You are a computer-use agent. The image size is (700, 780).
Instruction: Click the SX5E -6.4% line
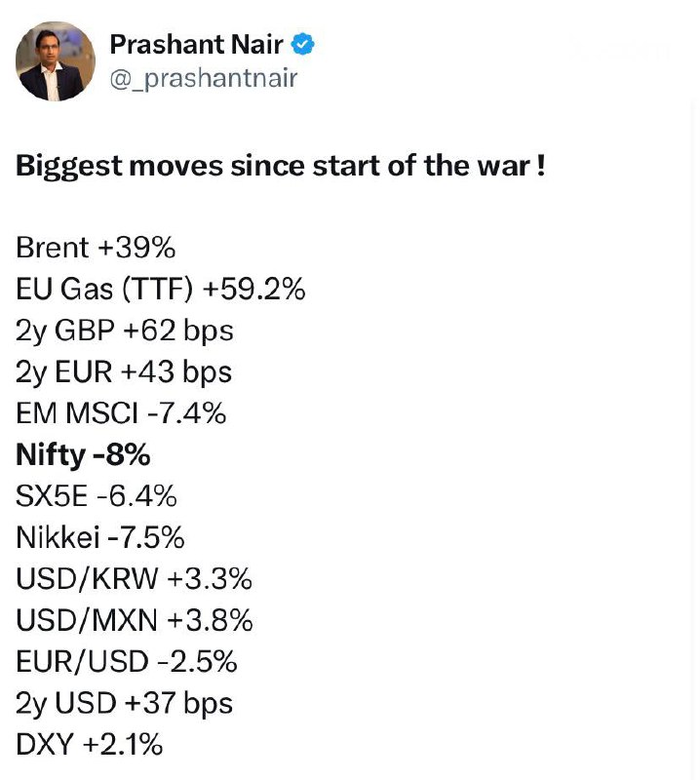96,496
